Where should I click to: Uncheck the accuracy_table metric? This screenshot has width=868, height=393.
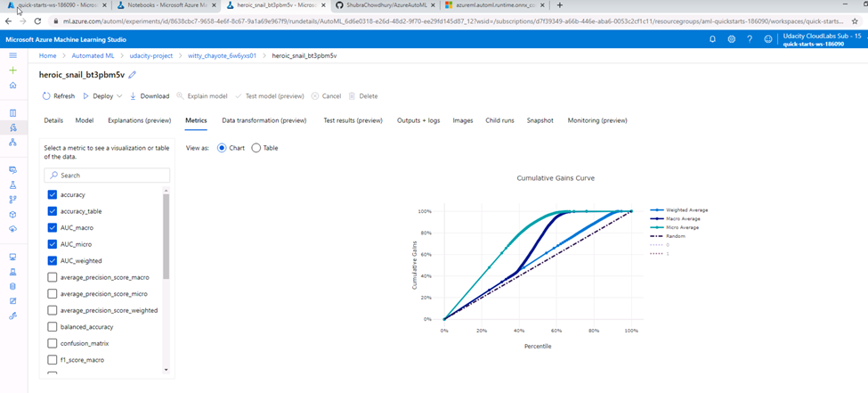53,211
